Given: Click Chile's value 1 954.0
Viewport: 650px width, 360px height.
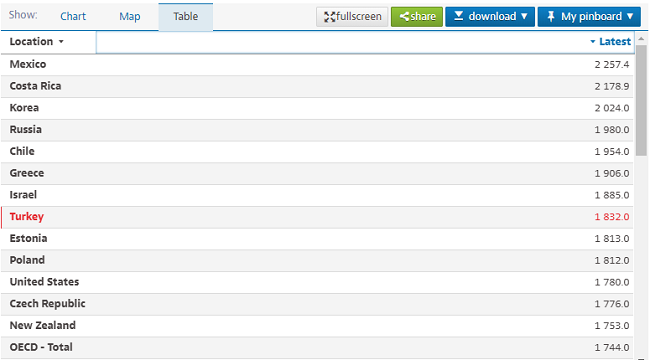Looking at the screenshot, I should [611, 152].
